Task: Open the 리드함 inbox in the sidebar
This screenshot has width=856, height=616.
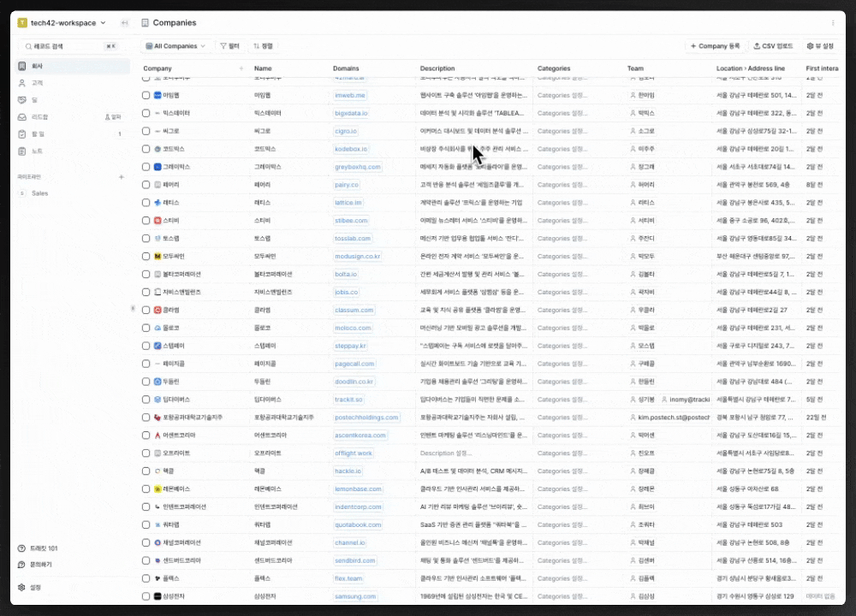Action: tap(39, 116)
